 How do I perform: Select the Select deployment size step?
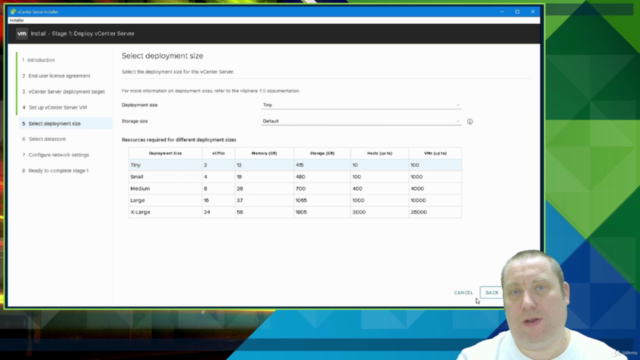(65, 123)
